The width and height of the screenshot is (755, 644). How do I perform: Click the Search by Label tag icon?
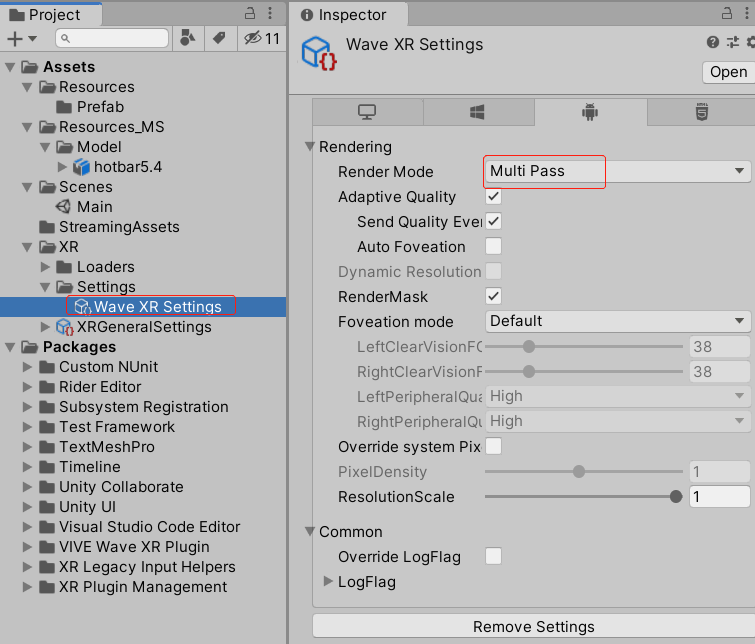click(x=218, y=38)
